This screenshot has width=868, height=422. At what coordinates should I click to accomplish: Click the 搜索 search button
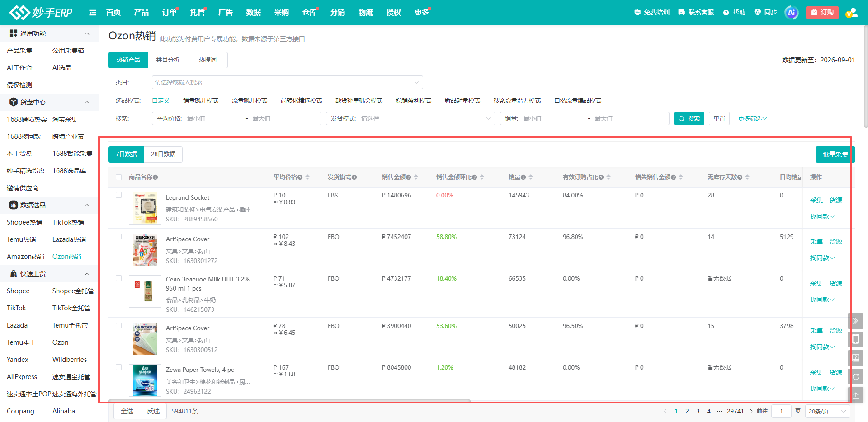tap(689, 118)
